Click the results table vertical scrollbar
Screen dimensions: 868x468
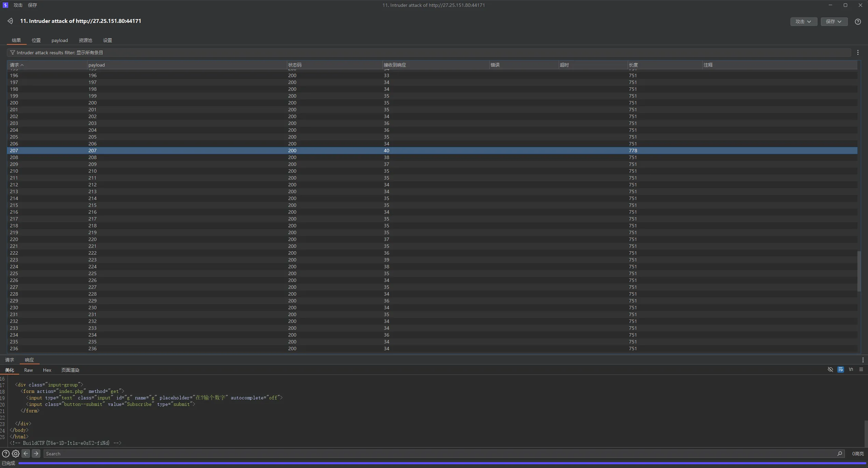click(x=859, y=271)
